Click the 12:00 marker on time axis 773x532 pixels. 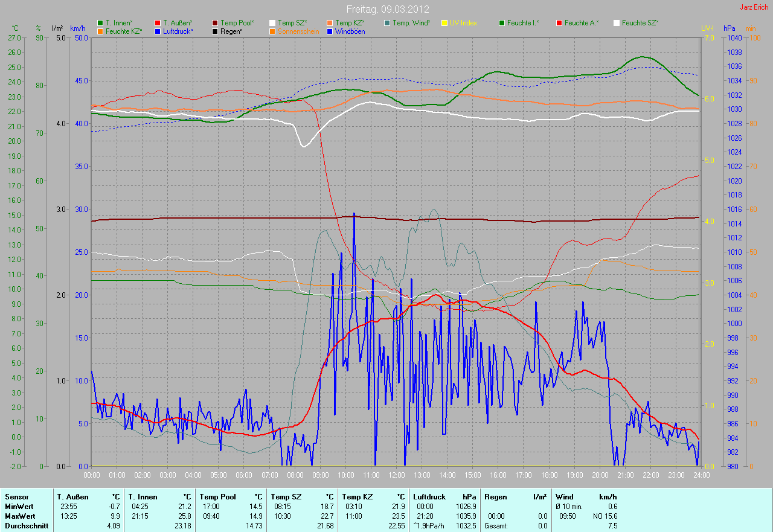396,475
